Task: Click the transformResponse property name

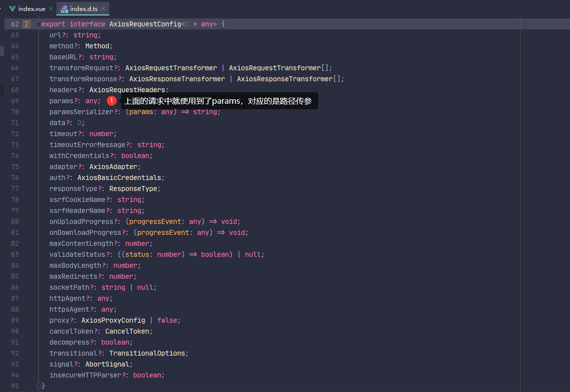Action: 83,79
